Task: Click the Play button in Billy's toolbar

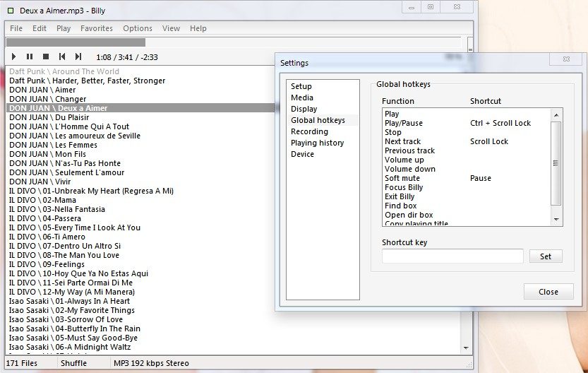Action: click(14, 57)
